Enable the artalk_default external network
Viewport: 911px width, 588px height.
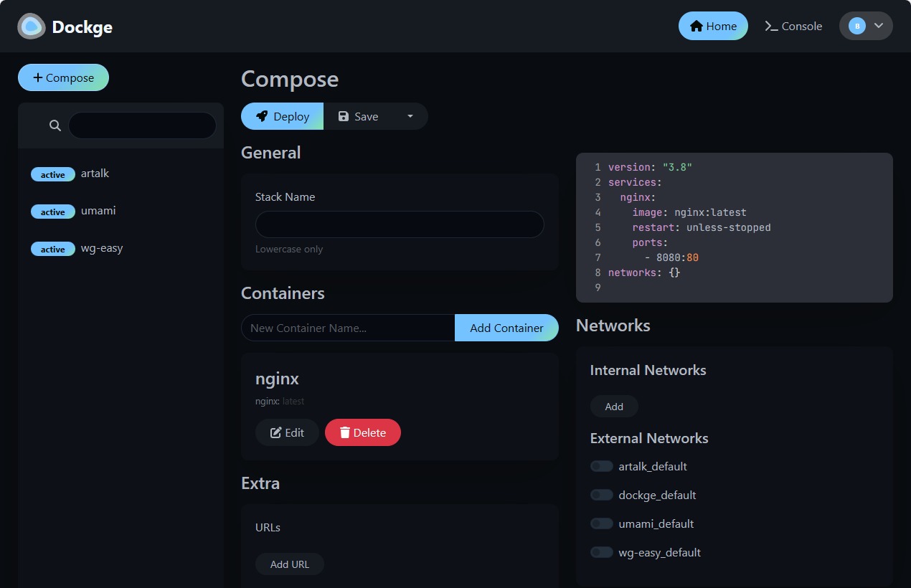[x=601, y=465]
